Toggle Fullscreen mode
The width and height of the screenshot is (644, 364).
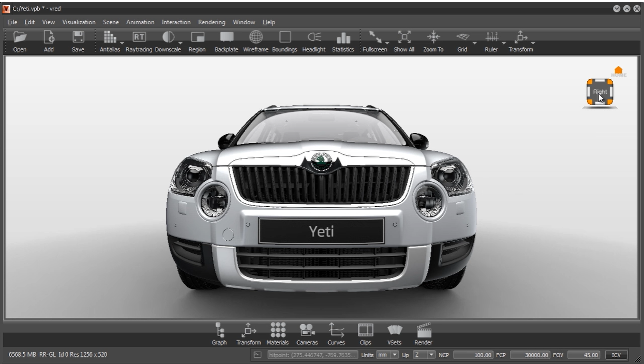click(375, 37)
